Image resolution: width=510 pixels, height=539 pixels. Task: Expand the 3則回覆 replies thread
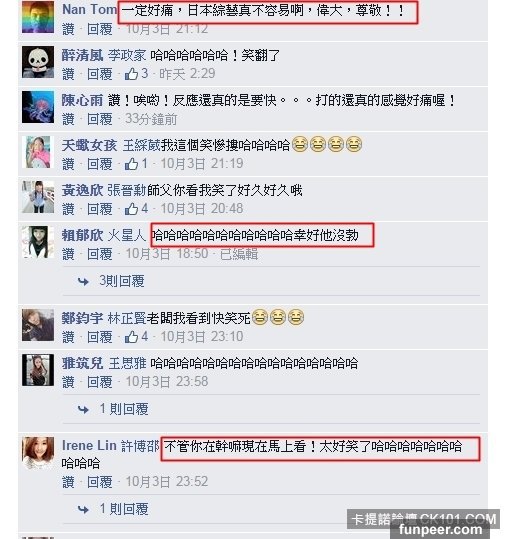[122, 281]
